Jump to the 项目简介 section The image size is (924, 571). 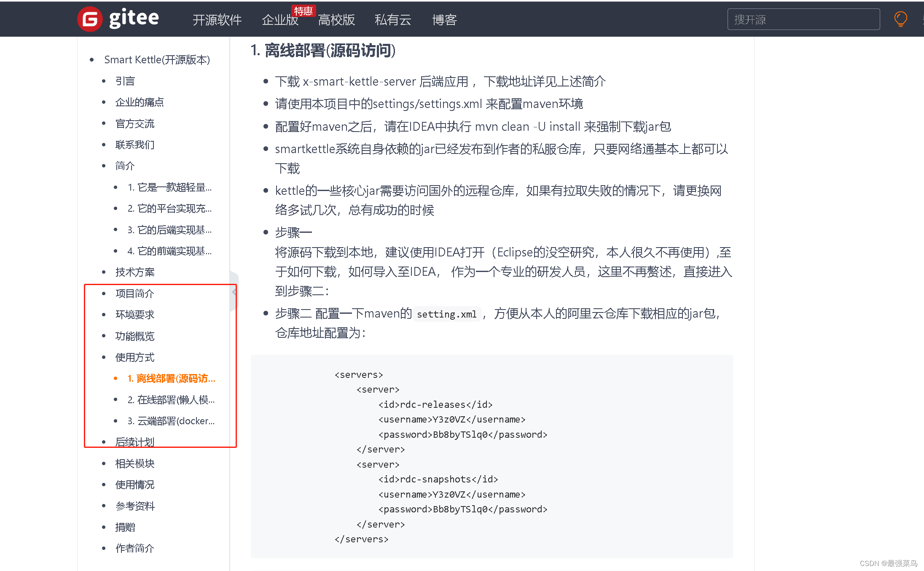pyautogui.click(x=135, y=294)
